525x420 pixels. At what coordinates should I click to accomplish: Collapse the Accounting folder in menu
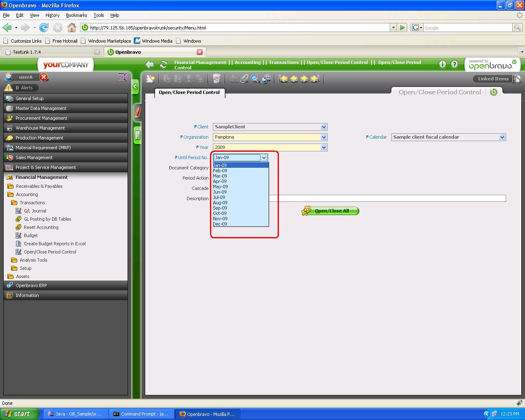27,194
